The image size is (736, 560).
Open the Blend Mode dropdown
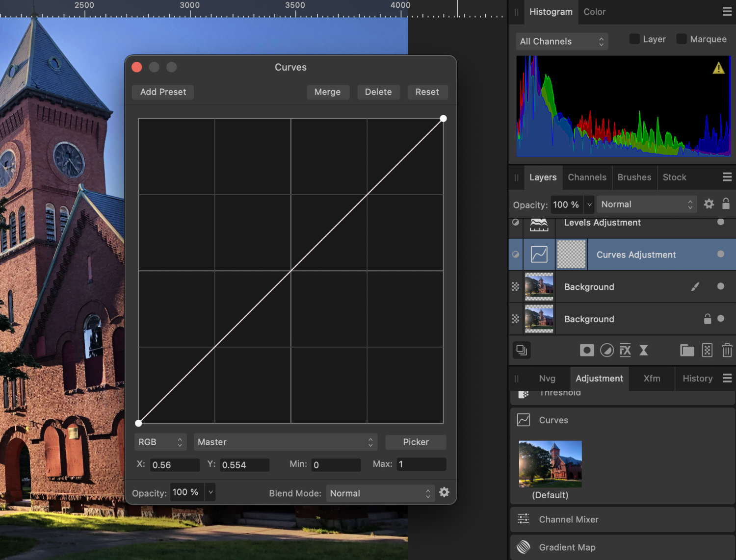coord(380,493)
